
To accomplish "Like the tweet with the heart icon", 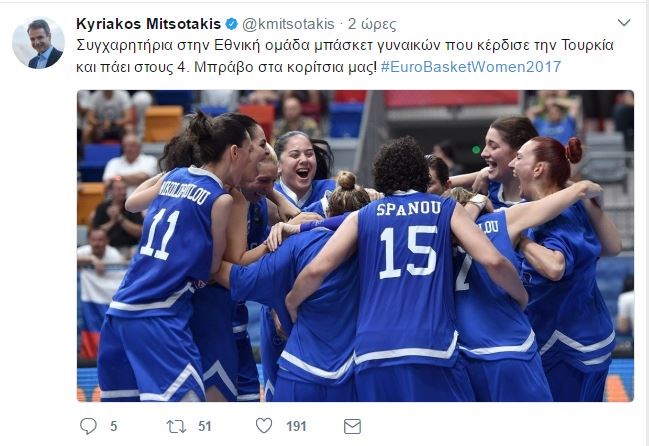I will click(264, 425).
